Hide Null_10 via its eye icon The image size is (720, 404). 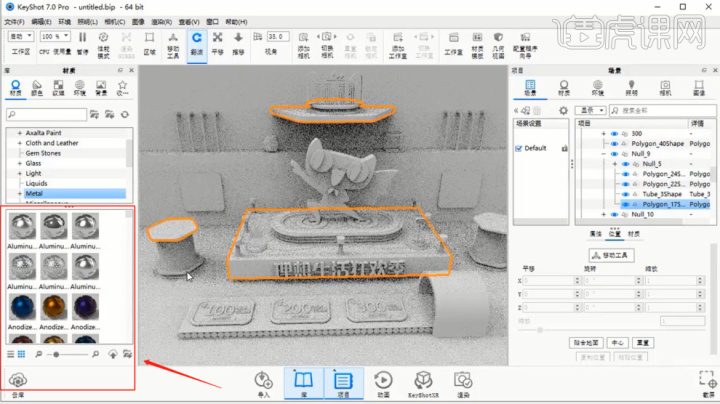614,214
